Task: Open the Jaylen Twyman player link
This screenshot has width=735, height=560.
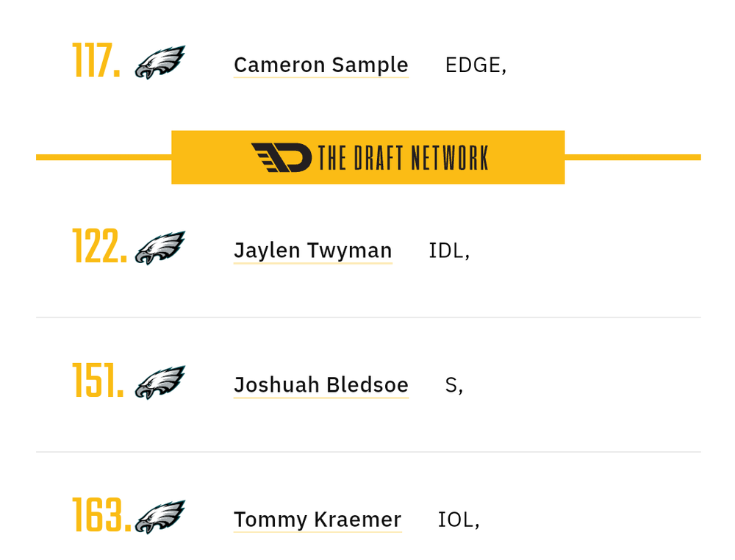Action: (x=312, y=251)
